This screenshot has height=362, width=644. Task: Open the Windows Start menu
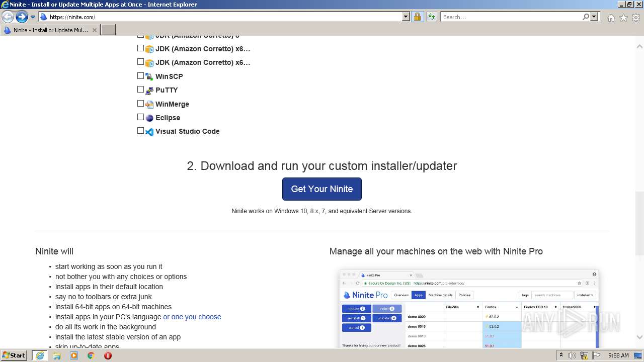(14, 355)
